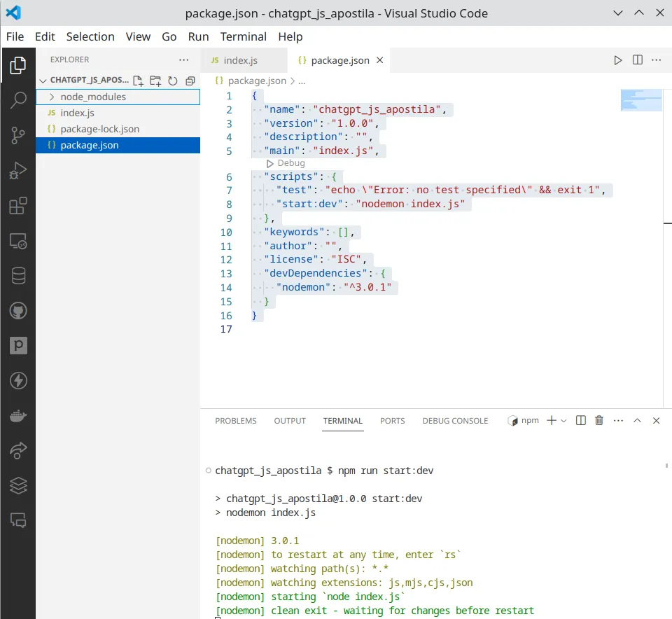Open the Live Share arrow icon
Screen dimensions: 672x619
(18, 450)
